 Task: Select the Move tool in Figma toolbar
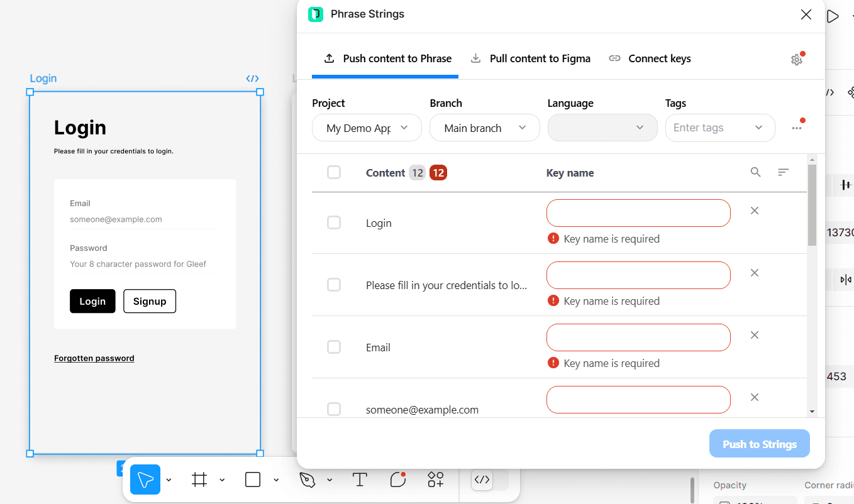[x=145, y=480]
